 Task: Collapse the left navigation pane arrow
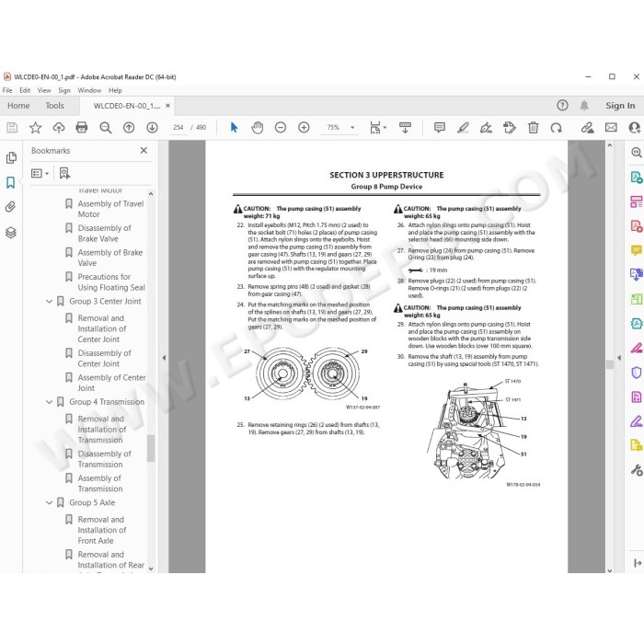(x=164, y=358)
